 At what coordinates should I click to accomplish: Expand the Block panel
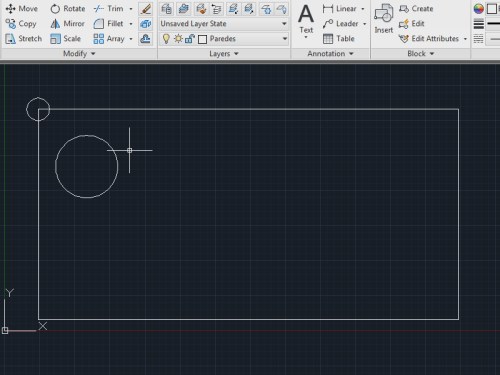[x=421, y=53]
